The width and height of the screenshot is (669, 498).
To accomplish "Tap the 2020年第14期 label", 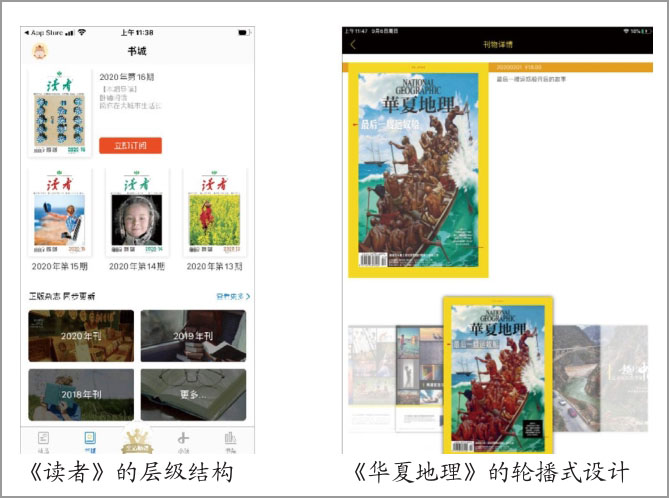I will point(137,267).
